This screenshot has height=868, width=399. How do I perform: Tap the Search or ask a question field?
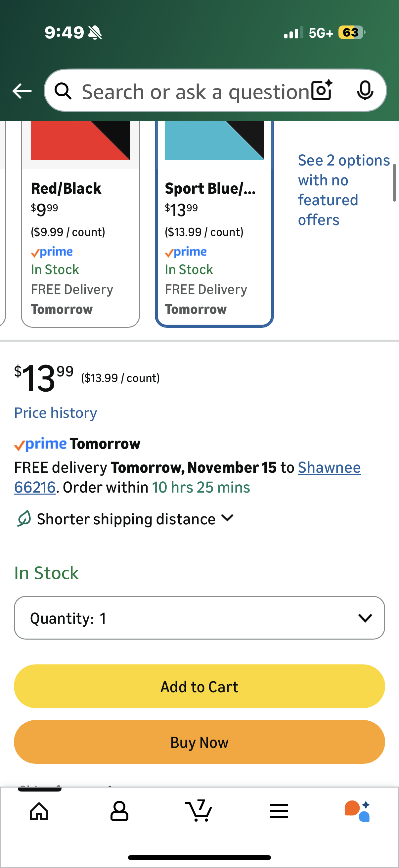[195, 92]
